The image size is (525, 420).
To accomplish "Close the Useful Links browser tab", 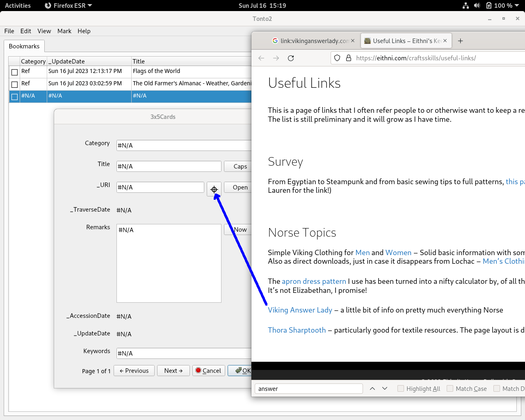I will click(x=445, y=41).
